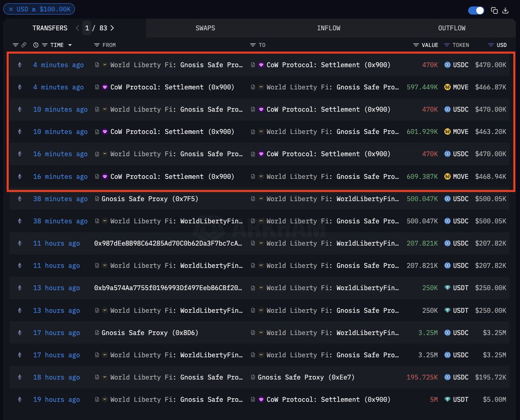Open CoW Protocol: Settlement sender in the 601.929K row

(x=172, y=132)
